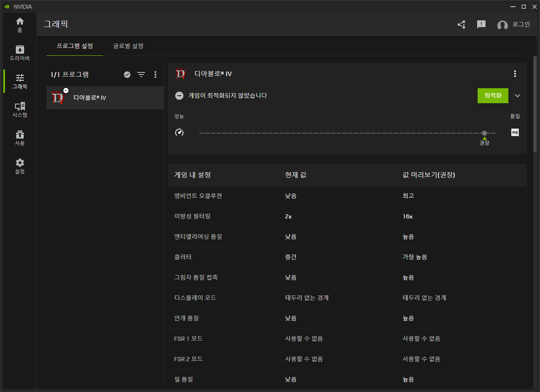Click the Diablo IV logo in detail header
This screenshot has width=540, height=392.
181,74
